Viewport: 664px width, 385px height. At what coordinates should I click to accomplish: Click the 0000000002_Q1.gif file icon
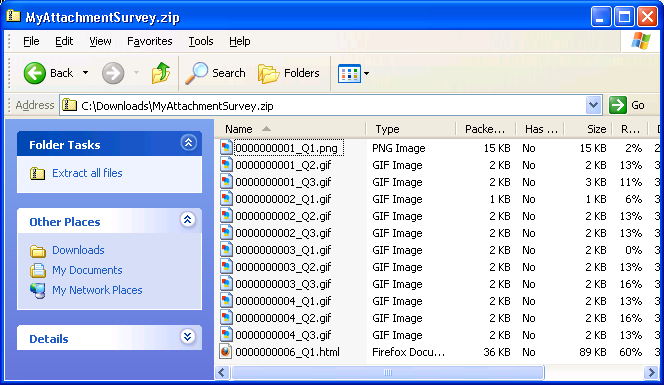click(226, 199)
